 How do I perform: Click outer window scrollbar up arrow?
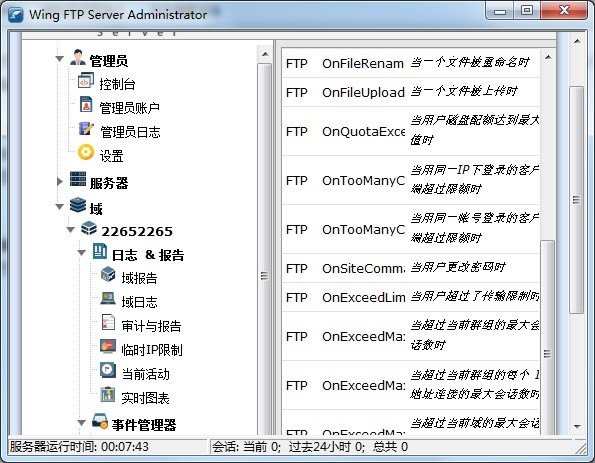point(577,41)
